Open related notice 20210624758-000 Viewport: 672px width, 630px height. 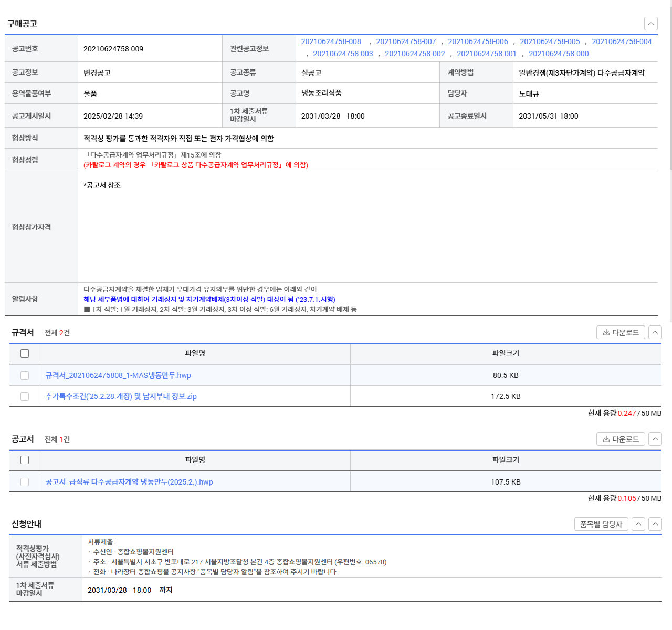click(x=558, y=54)
